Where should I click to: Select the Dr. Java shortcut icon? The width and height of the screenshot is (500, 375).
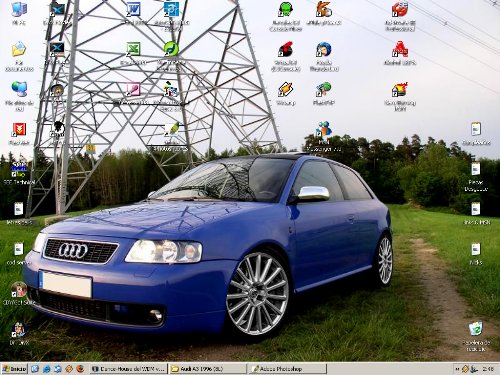[x=19, y=329]
